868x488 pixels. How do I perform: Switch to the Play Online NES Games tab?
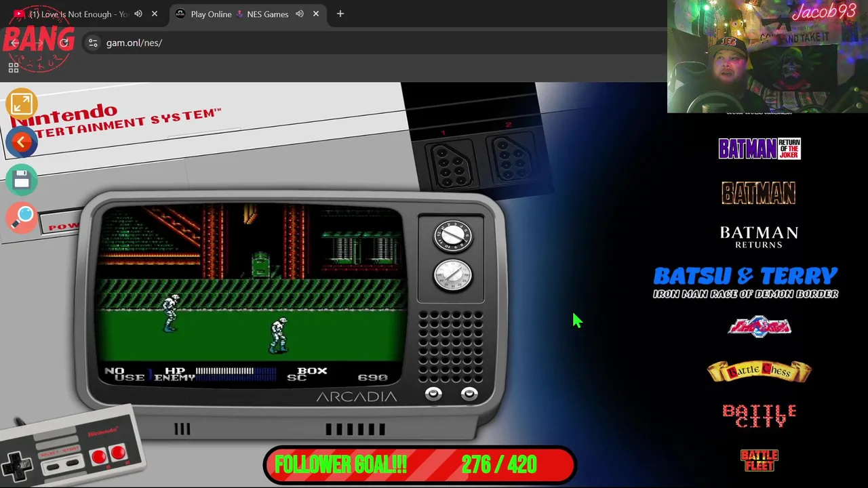point(239,14)
